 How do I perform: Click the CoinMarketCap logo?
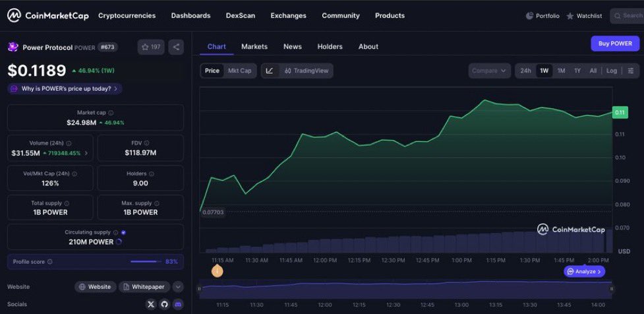(47, 16)
